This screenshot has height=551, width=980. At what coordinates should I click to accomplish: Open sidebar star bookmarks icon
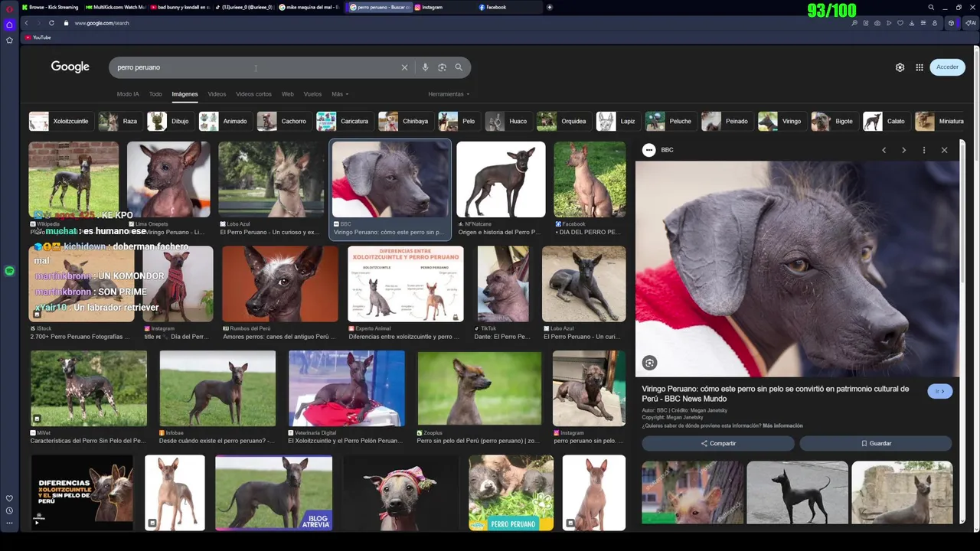tap(9, 40)
